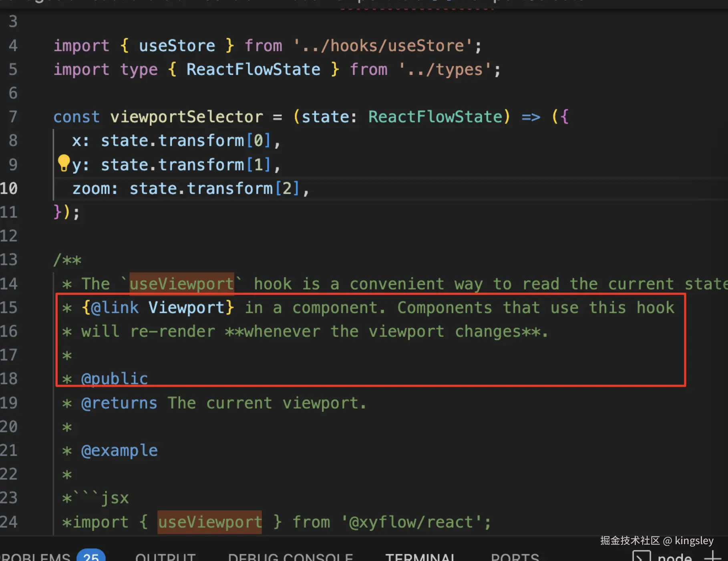This screenshot has width=728, height=561.
Task: Switch to the OUTPUT panel tab
Action: coord(165,557)
